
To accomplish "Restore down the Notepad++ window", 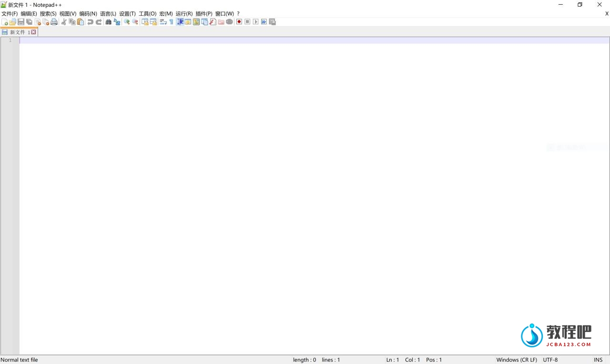I will point(580,4).
